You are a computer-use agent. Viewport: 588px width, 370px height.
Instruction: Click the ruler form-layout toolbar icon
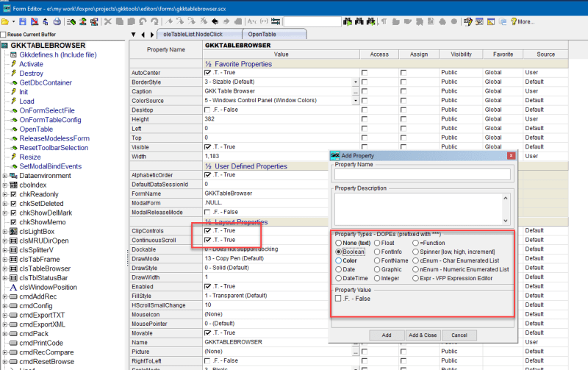pos(491,22)
